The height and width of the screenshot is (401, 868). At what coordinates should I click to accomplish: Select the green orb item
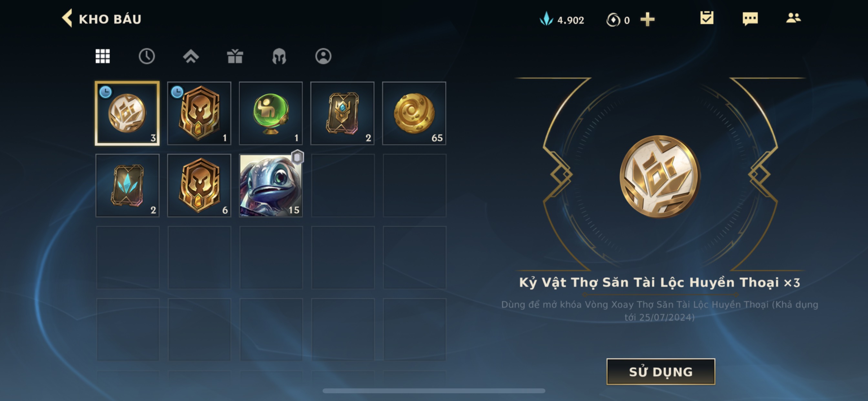(x=271, y=113)
